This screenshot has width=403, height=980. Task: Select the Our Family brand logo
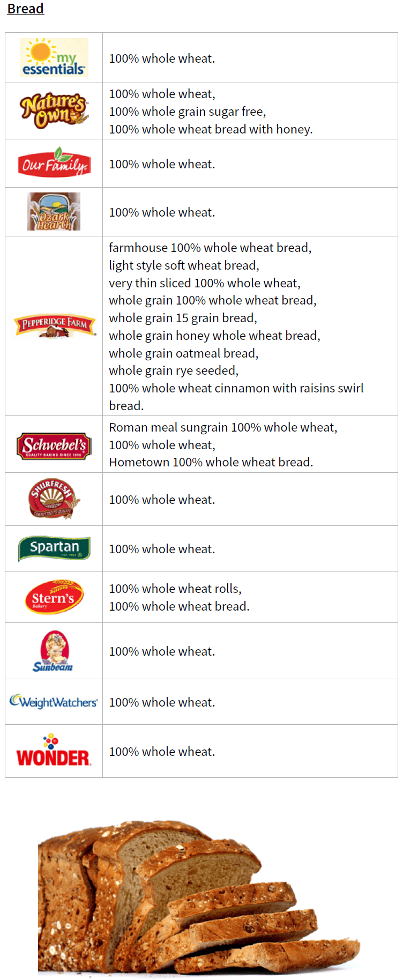[54, 163]
